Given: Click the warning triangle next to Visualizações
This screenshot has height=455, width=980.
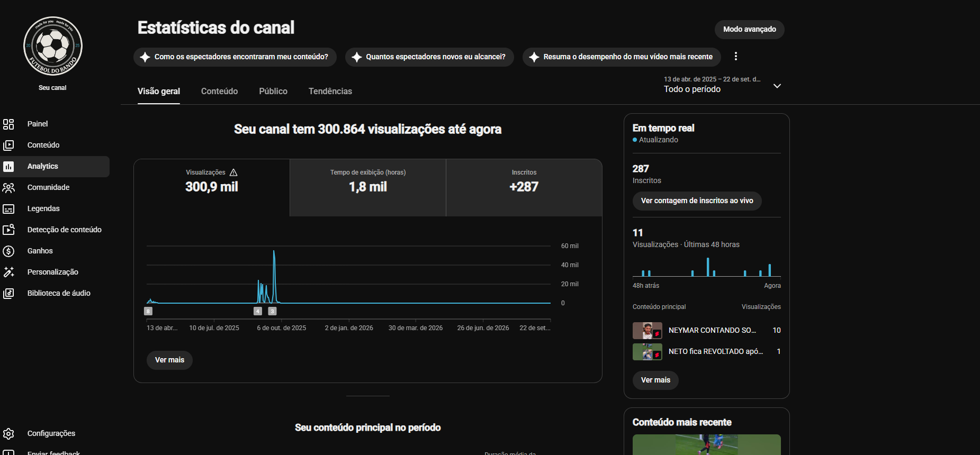Looking at the screenshot, I should click(233, 172).
